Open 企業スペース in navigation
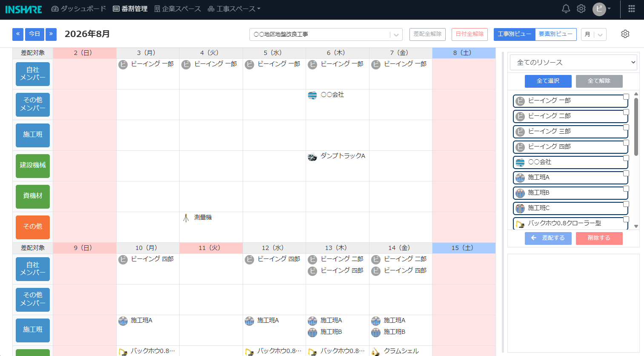 pos(177,9)
